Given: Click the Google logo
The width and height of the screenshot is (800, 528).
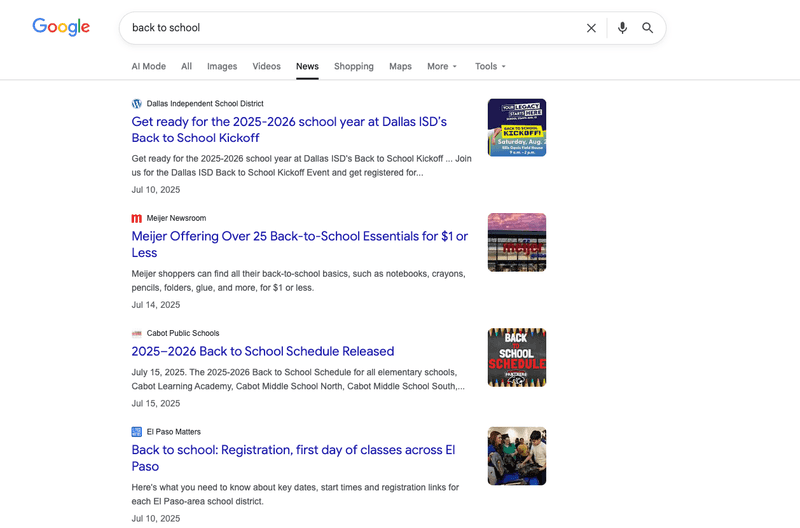Looking at the screenshot, I should coord(61,27).
